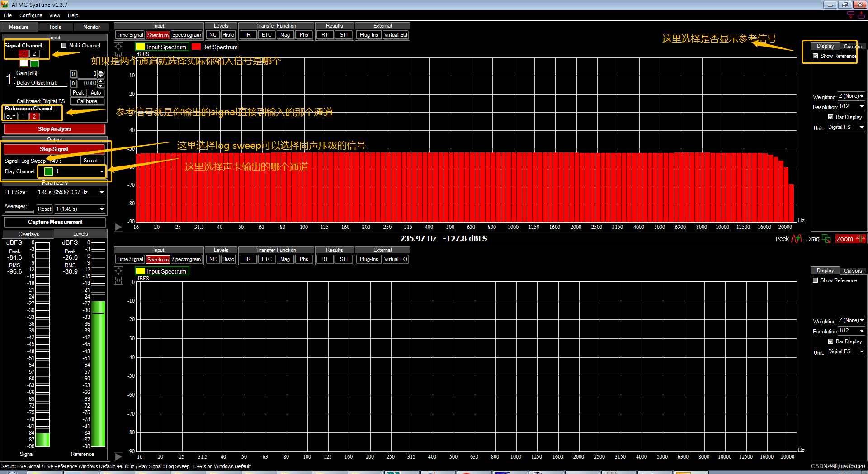Enable the Multi-Channel checkbox
This screenshot has height=474, width=868.
[64, 46]
